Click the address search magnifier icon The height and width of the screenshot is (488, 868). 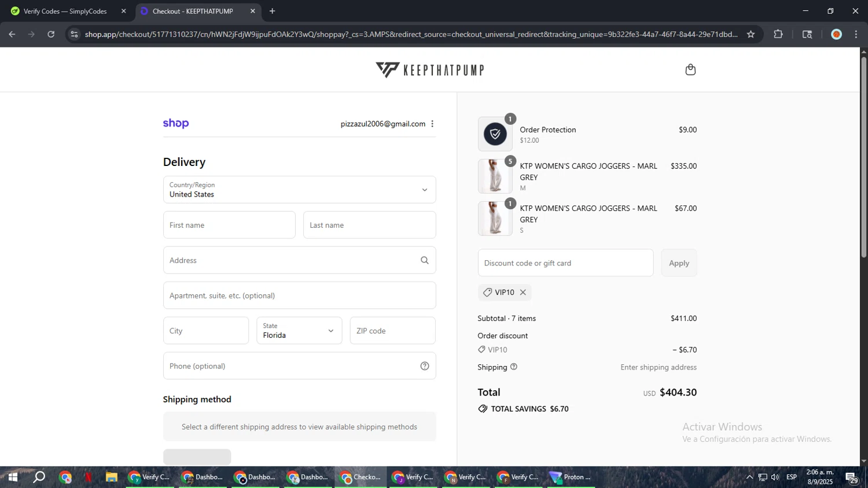point(425,260)
